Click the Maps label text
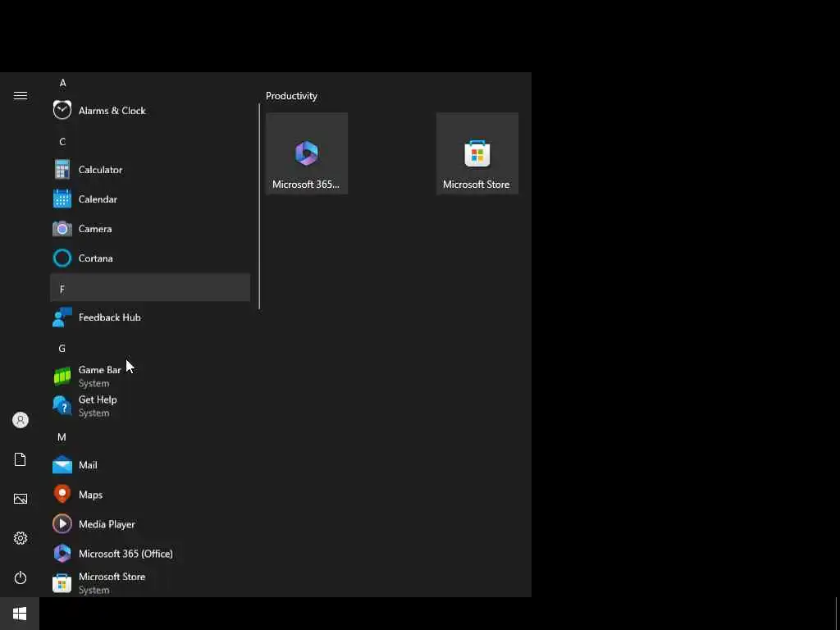The height and width of the screenshot is (630, 840). tap(90, 495)
